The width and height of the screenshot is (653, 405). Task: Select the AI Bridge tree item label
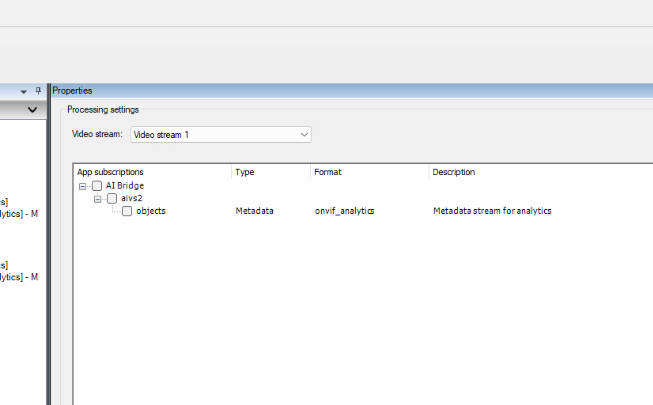point(125,186)
